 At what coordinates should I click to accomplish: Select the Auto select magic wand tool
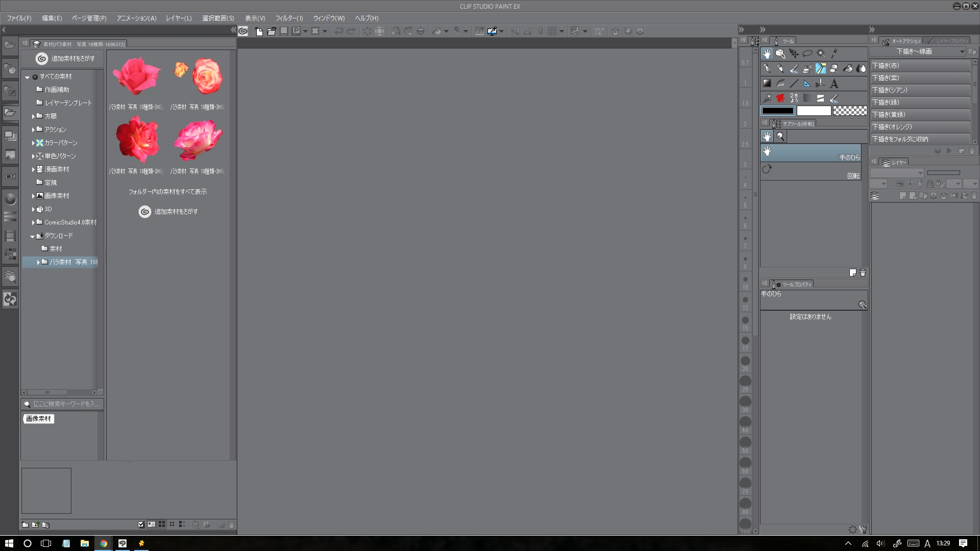(821, 54)
